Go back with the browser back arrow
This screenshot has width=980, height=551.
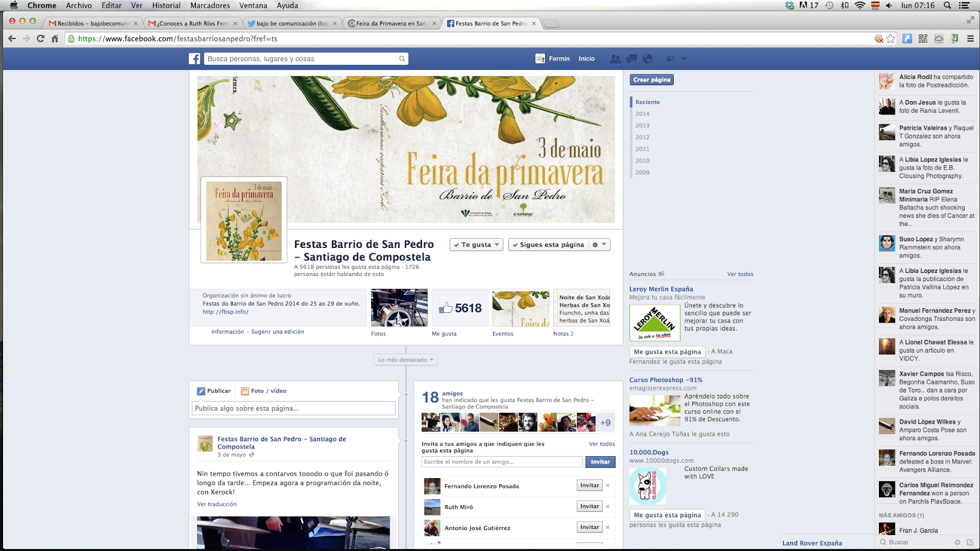point(12,39)
